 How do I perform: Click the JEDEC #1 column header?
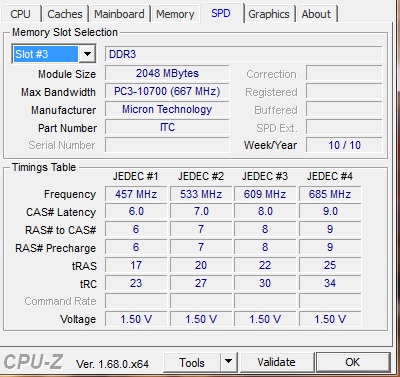coord(135,176)
